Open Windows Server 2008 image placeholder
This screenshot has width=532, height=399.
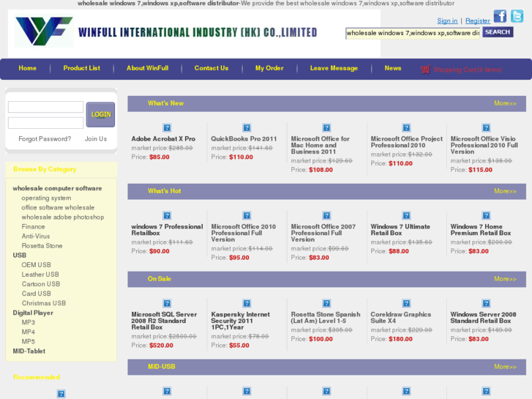(486, 303)
